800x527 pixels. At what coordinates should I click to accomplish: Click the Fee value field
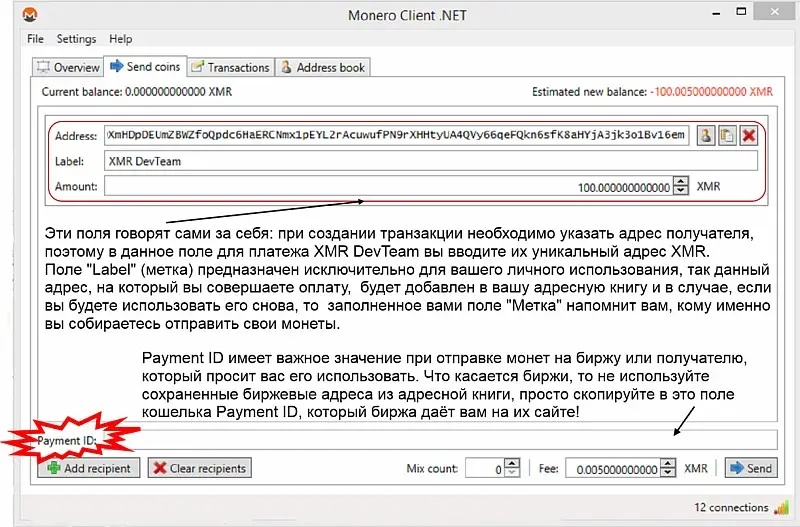(613, 468)
